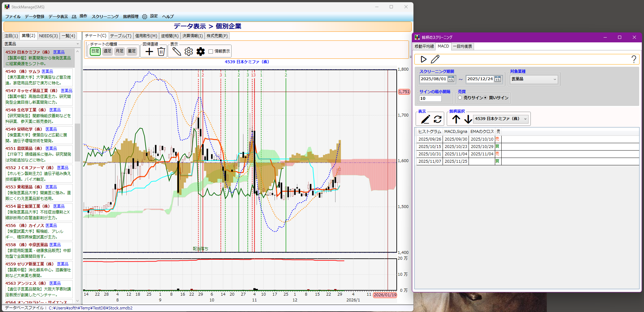Enable the 情報表示 checkbox

(x=210, y=51)
